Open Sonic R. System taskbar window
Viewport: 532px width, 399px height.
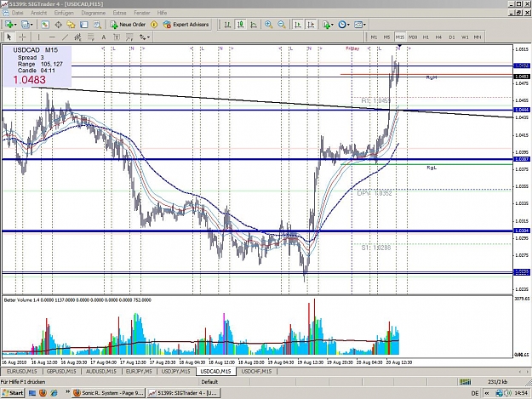pos(109,393)
